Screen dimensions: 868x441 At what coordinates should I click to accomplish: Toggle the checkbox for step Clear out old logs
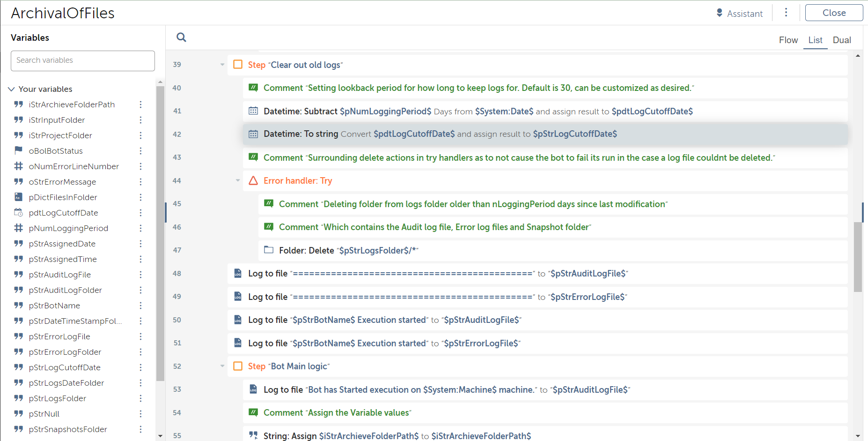tap(238, 65)
